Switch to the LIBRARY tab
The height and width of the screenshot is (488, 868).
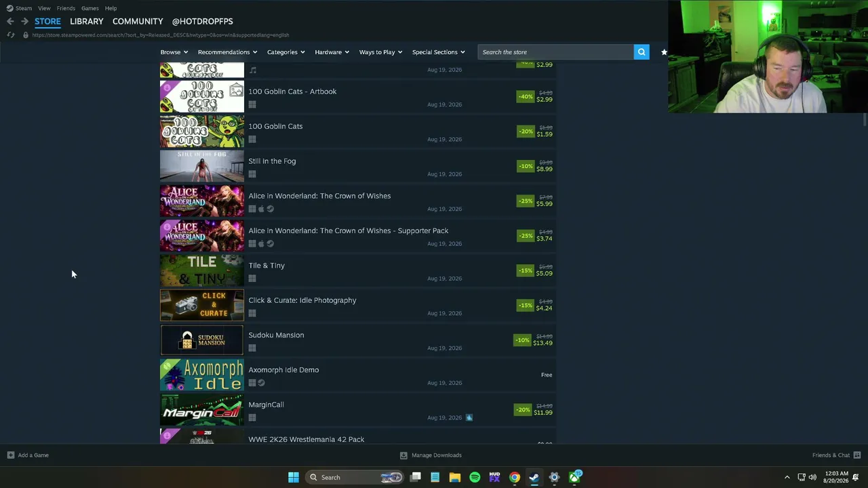point(87,22)
